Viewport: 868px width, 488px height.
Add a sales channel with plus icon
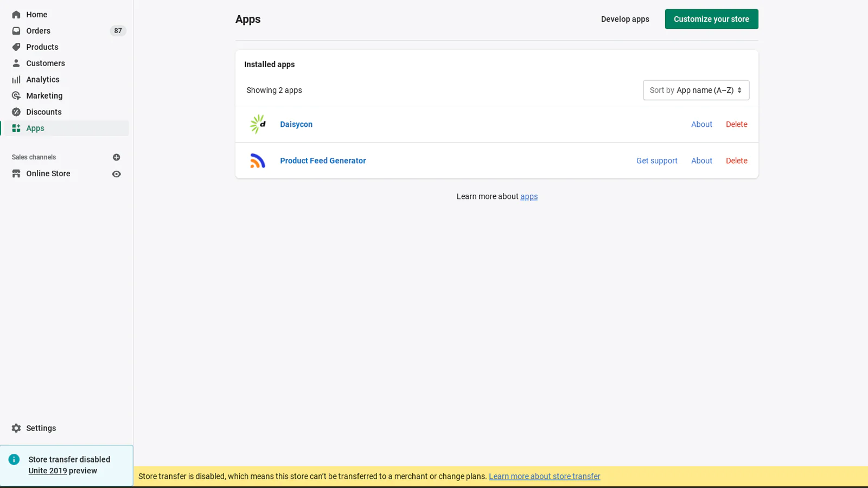tap(116, 157)
